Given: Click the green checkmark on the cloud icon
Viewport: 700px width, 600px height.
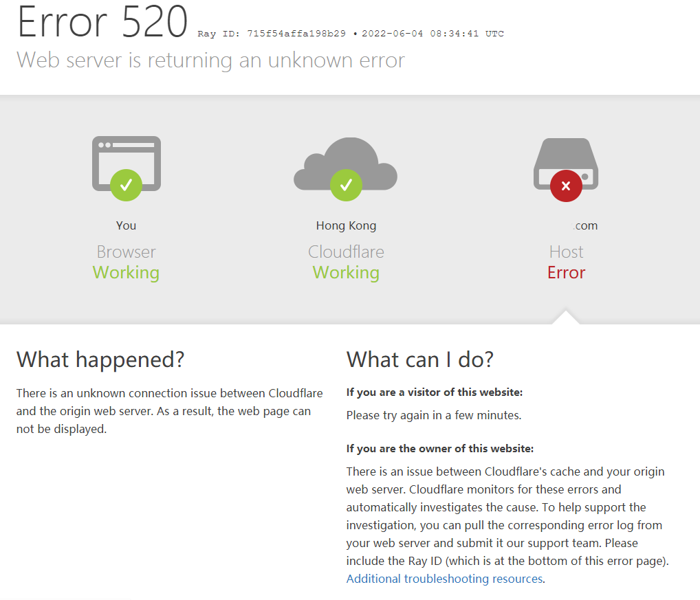Looking at the screenshot, I should (x=346, y=185).
